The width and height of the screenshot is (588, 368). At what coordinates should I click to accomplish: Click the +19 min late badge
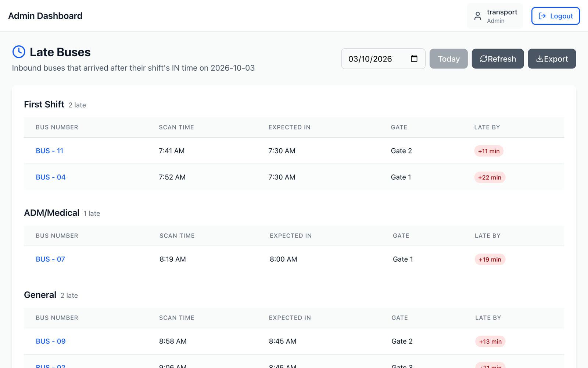[x=490, y=259]
